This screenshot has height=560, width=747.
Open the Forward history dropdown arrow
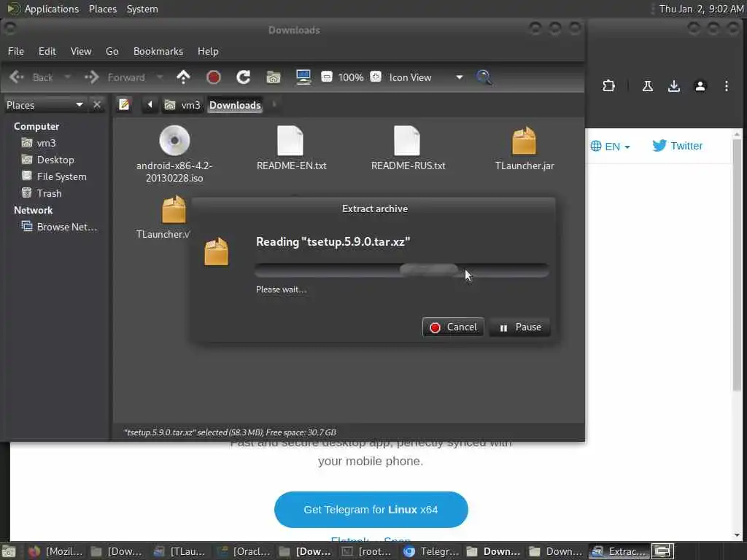(160, 77)
